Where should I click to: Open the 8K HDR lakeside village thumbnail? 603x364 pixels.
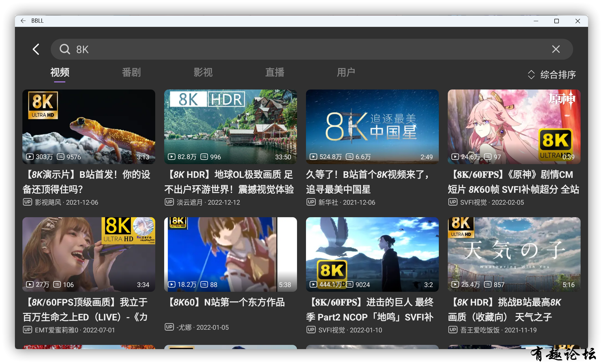tap(230, 127)
